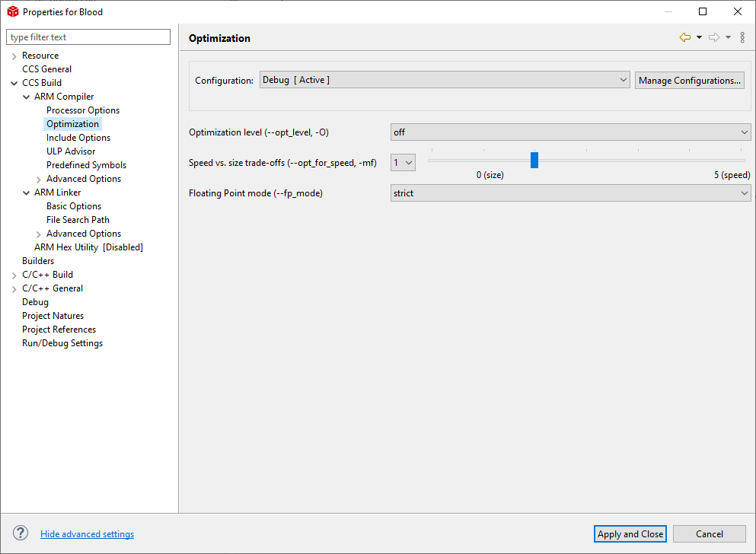Select the Resource tree item label
The image size is (756, 554).
click(x=40, y=56)
